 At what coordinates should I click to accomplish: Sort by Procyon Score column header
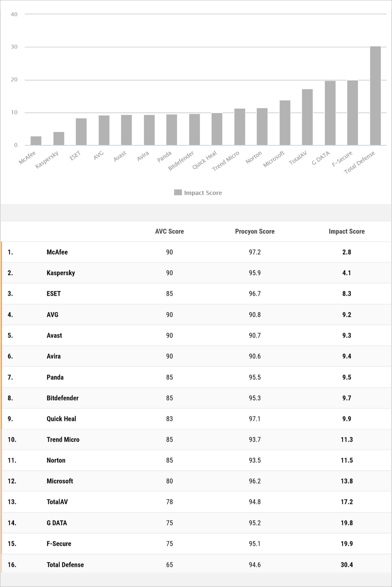255,231
